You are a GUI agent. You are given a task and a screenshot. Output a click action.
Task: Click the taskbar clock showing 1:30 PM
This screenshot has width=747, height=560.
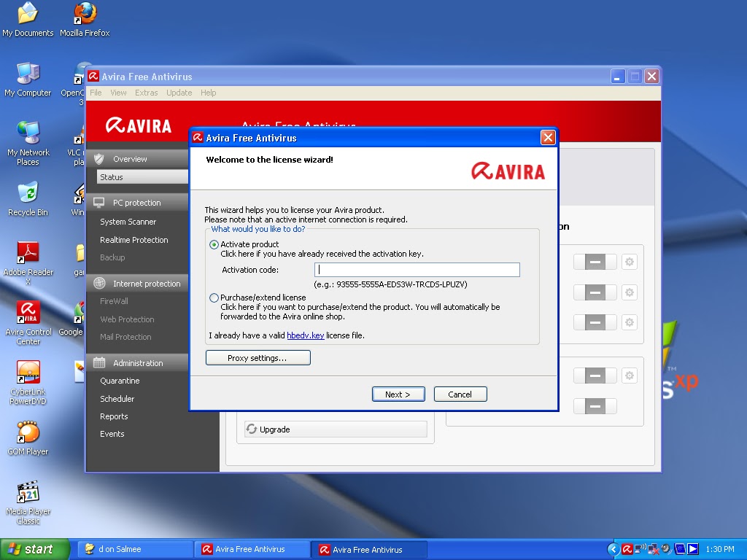click(x=720, y=550)
